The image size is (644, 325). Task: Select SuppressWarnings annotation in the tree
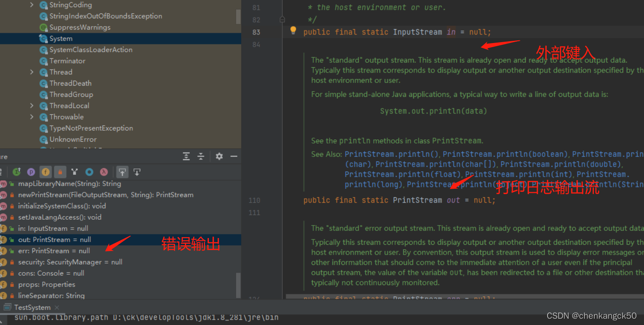(x=80, y=27)
